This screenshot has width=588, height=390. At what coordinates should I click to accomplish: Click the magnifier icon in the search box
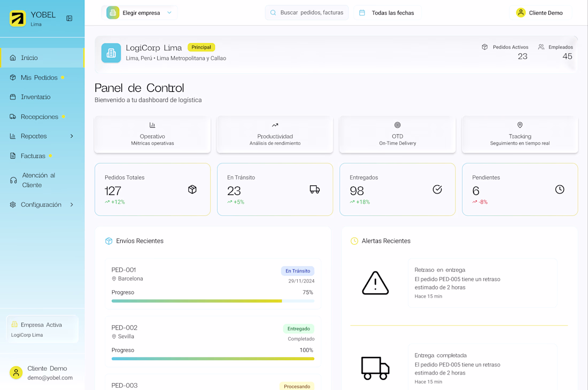point(273,13)
